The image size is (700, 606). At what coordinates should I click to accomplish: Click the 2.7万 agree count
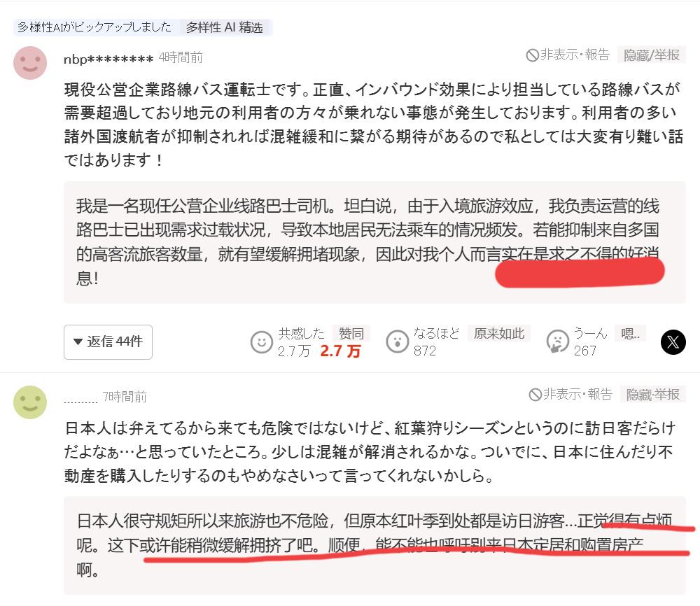tap(294, 351)
